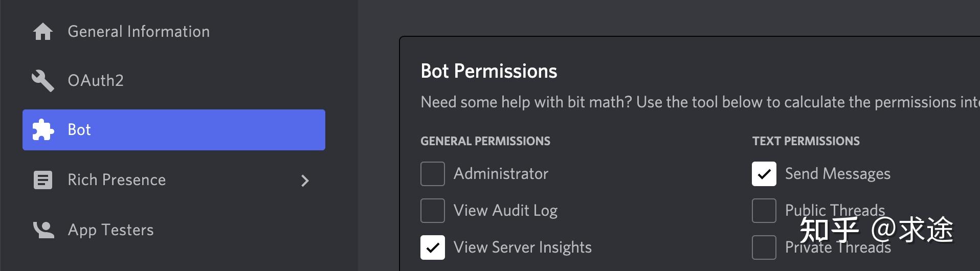Click the Send Messages label text
The width and height of the screenshot is (980, 271).
[837, 174]
